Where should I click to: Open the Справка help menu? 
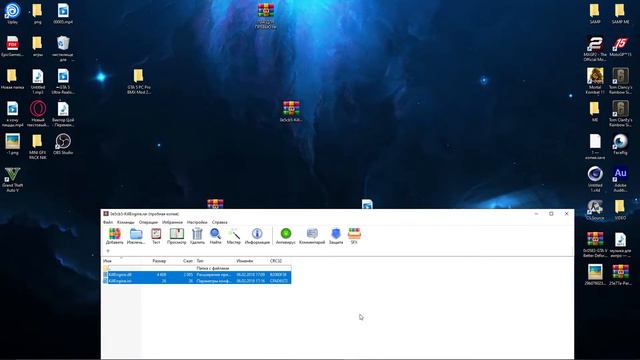pos(220,222)
